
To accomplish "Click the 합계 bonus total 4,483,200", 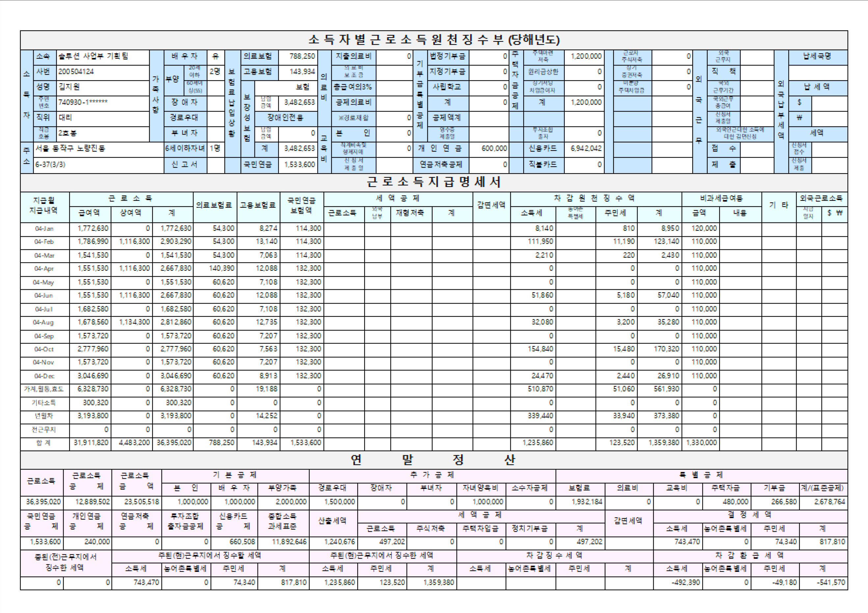I will pos(135,443).
